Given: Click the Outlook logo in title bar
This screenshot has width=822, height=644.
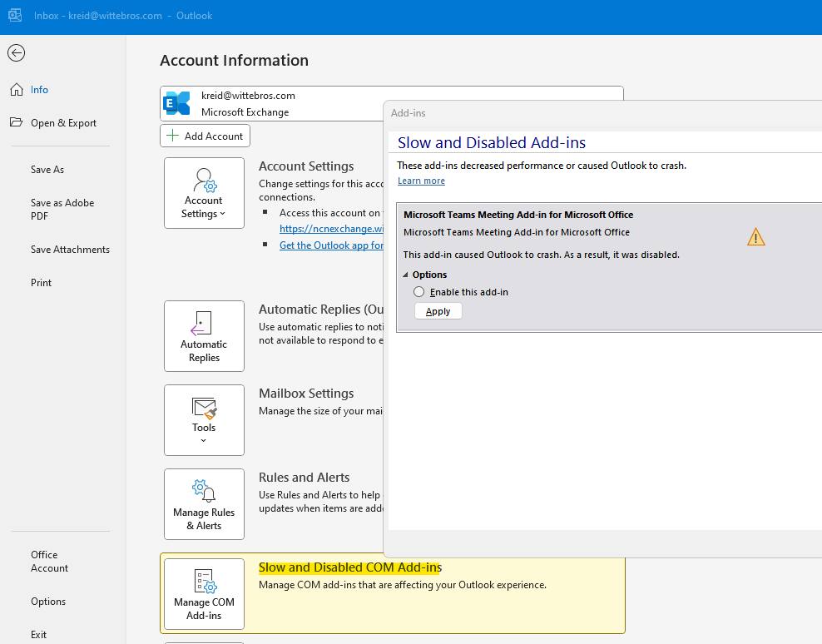Looking at the screenshot, I should 15,15.
